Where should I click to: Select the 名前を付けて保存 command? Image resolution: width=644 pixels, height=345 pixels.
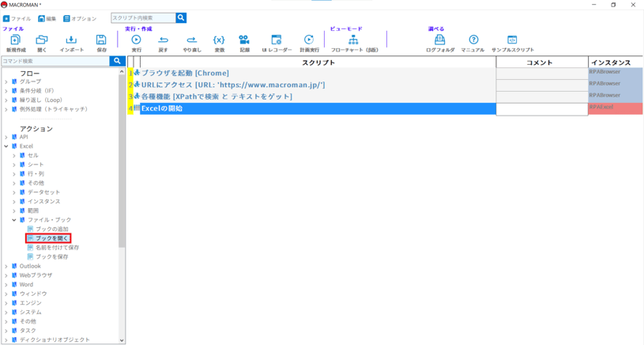[57, 248]
